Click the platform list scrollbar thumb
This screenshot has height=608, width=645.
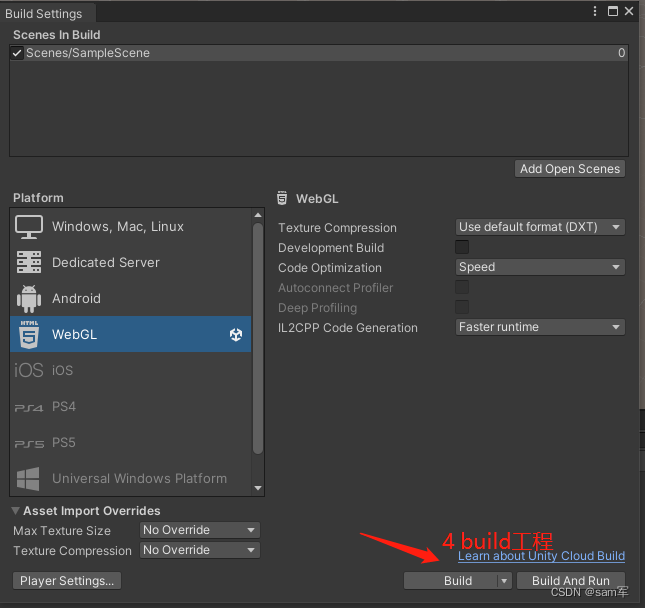tap(258, 339)
